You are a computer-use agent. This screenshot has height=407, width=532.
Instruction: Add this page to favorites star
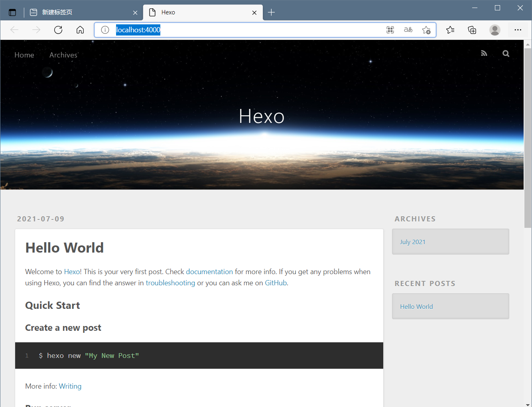click(426, 30)
